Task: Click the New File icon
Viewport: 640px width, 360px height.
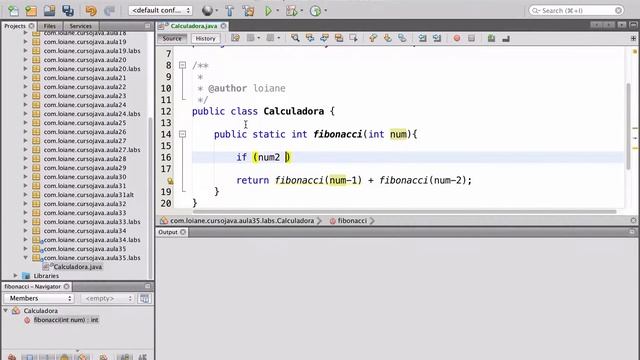Action: tap(13, 11)
